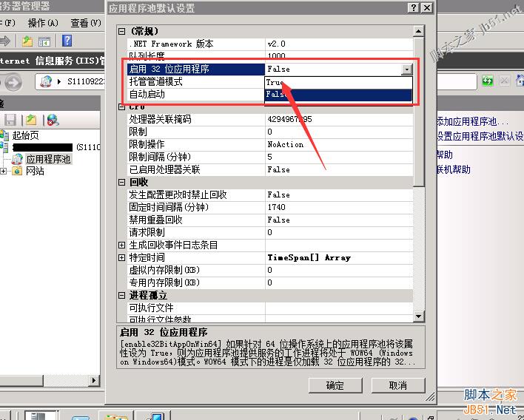Select the 应用程序池 node in the tree
Image resolution: width=524 pixels, height=420 pixels.
48,158
